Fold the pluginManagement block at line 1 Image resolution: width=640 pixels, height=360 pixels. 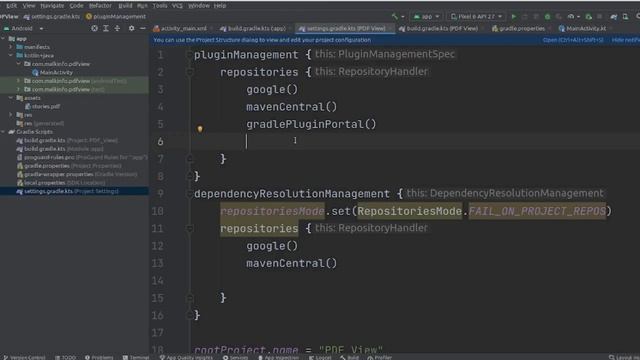click(x=189, y=55)
